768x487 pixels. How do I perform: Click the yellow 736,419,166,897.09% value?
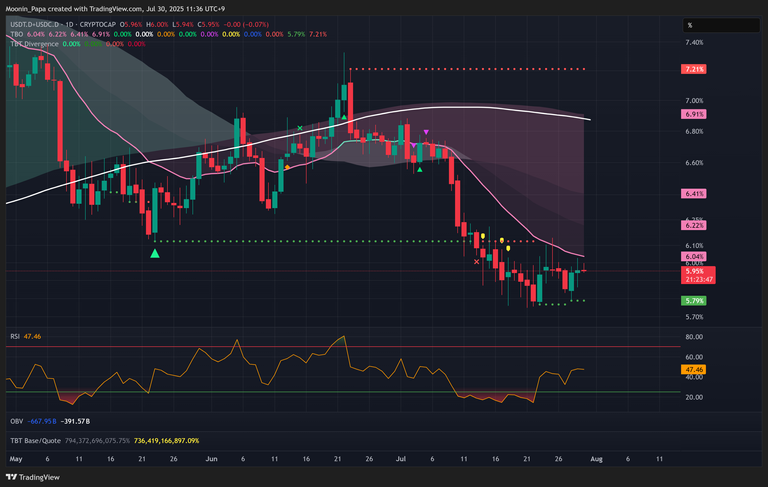[x=166, y=441]
